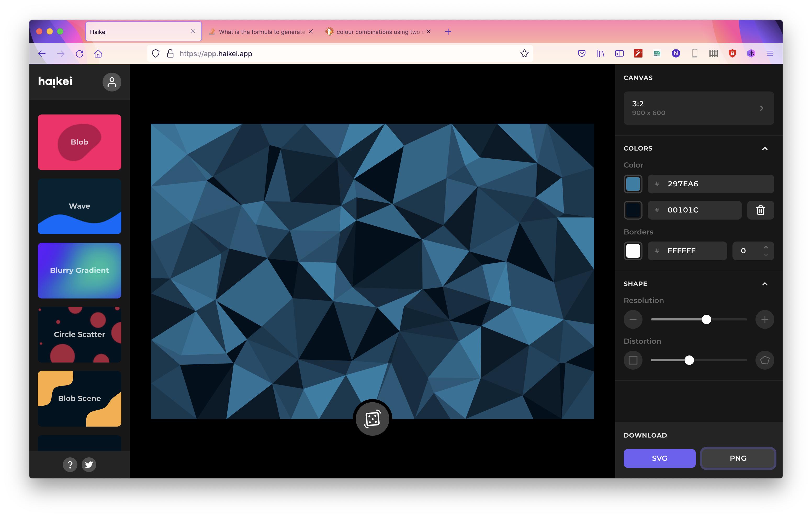Download design as PNG file
The width and height of the screenshot is (812, 517).
tap(737, 457)
